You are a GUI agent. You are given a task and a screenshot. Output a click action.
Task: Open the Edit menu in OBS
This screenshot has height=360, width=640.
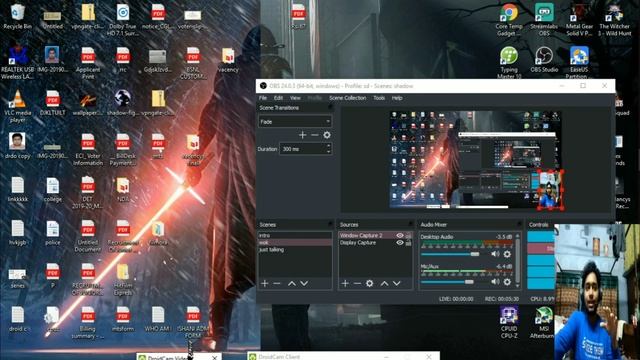[278, 98]
